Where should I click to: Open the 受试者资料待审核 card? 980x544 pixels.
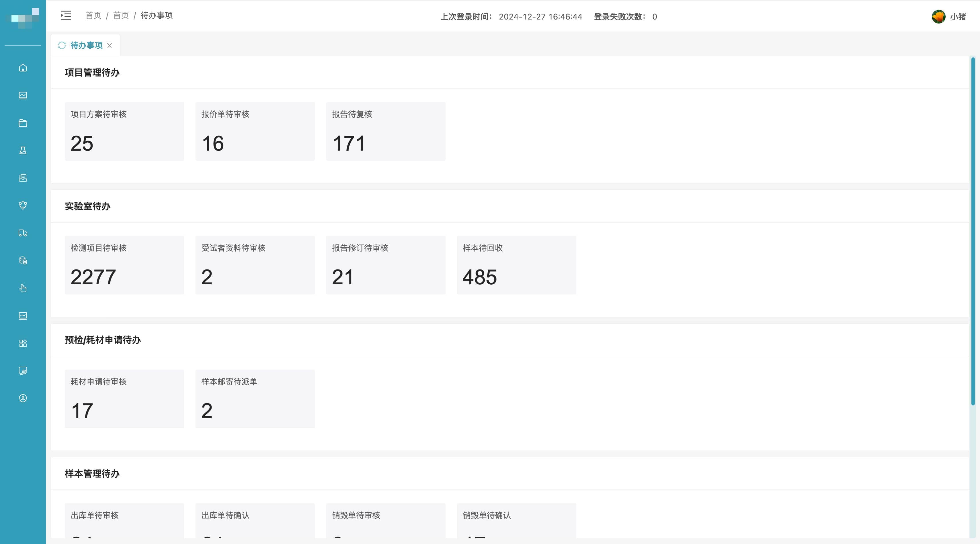255,265
